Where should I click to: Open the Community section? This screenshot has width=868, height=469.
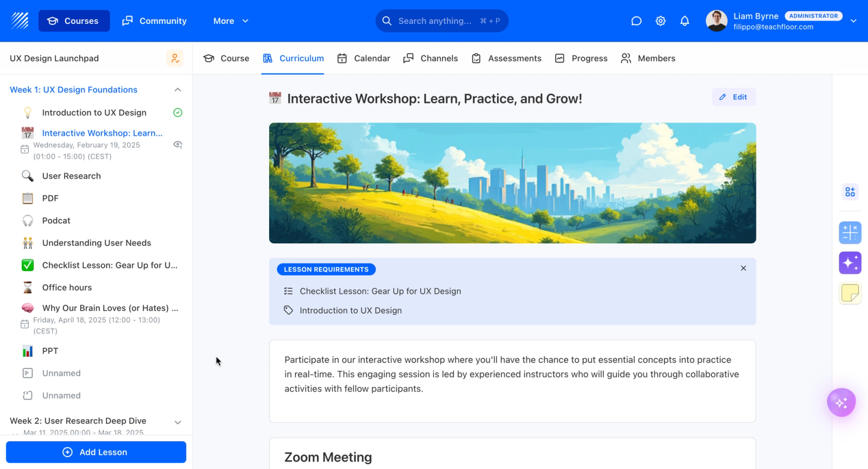(x=155, y=21)
